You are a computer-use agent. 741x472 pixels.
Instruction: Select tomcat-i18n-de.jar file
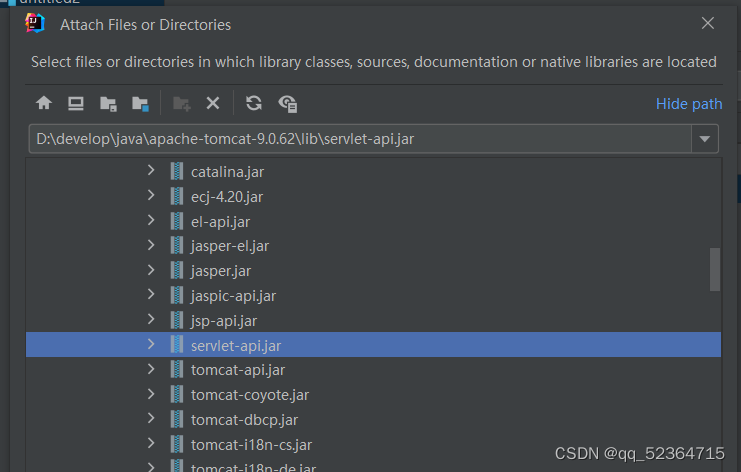253,467
